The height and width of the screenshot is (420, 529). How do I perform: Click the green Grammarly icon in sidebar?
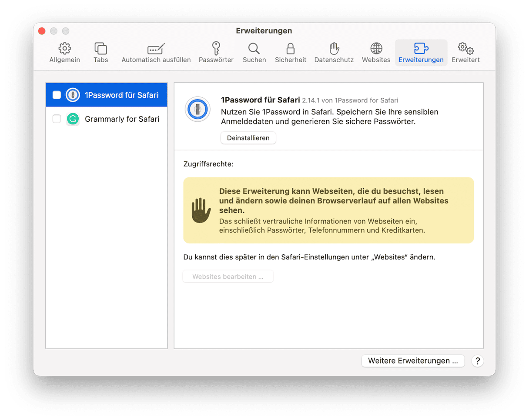pos(73,119)
